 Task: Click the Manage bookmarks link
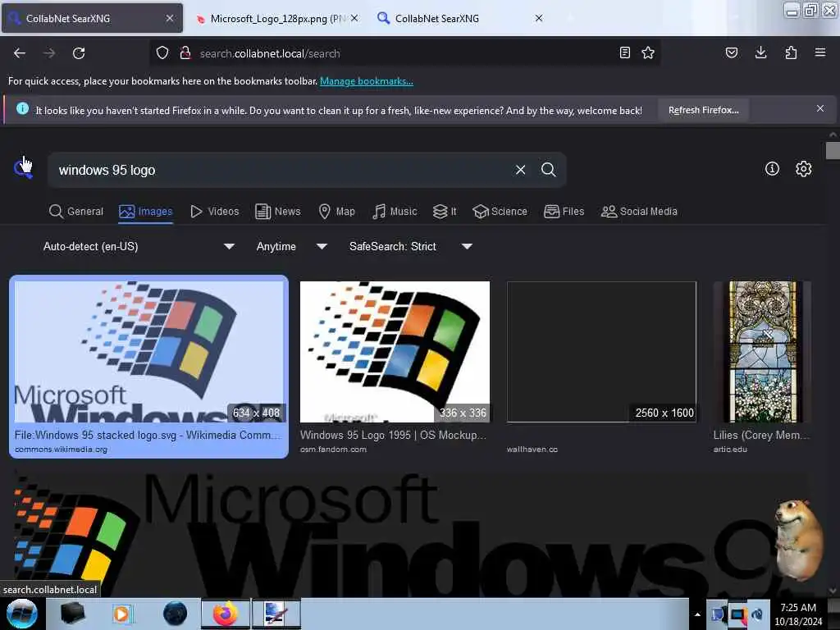[x=367, y=81]
